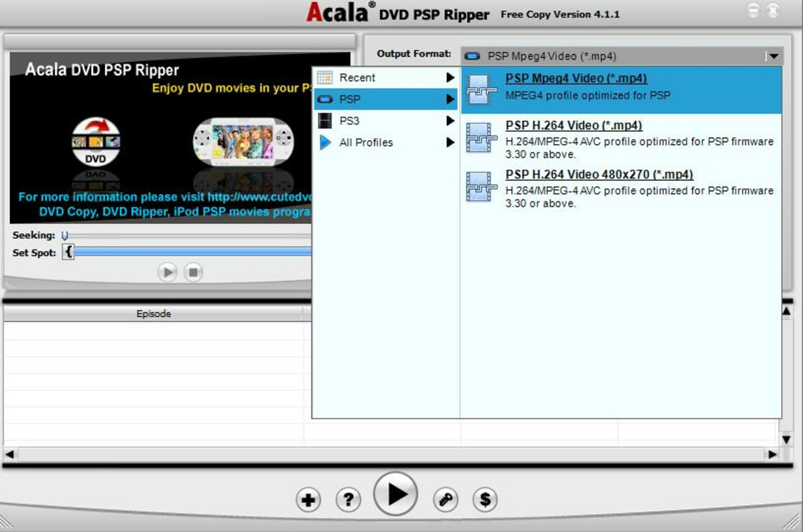Open the Output Format dropdown arrow
Image resolution: width=803 pixels, height=532 pixels.
(773, 57)
